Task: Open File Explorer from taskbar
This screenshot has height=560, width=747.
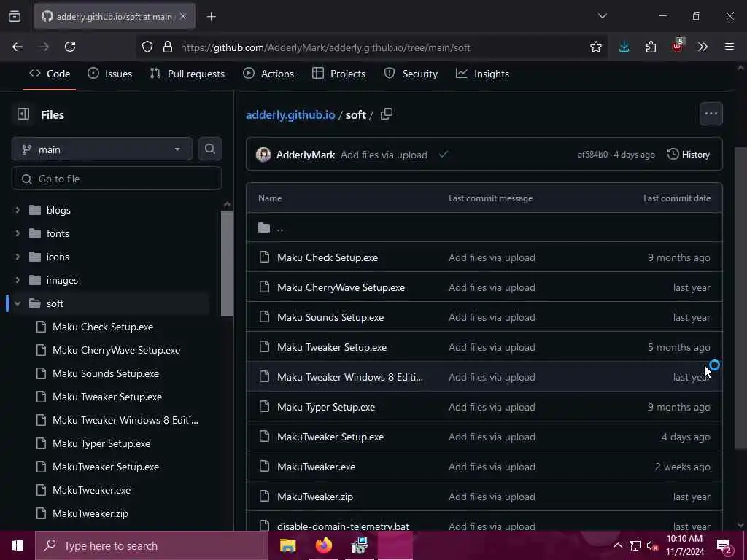Action: tap(287, 545)
